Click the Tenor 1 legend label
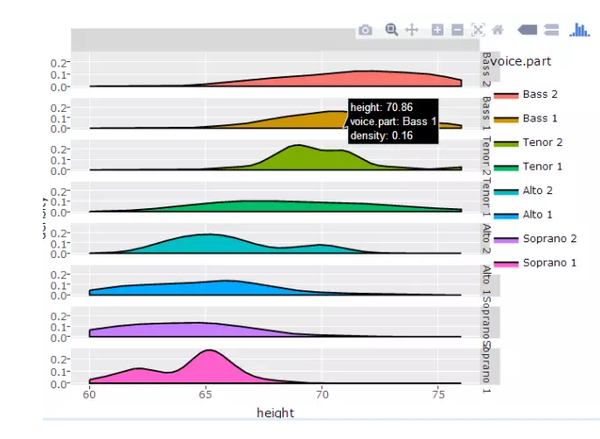 coord(543,166)
